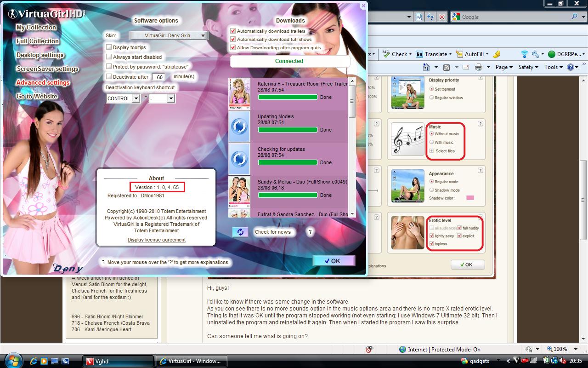Uncheck Automatically download trailers
This screenshot has width=588, height=368.
(233, 31)
